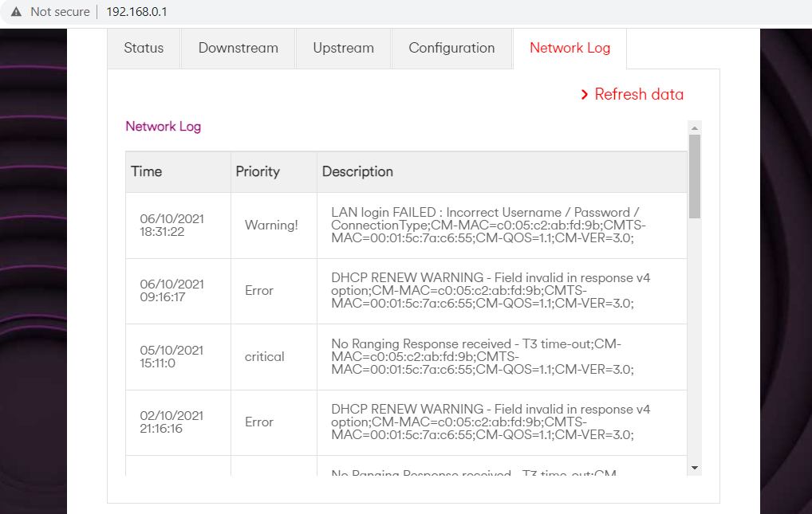Go to the Upstream tab
812x514 pixels.
point(343,48)
